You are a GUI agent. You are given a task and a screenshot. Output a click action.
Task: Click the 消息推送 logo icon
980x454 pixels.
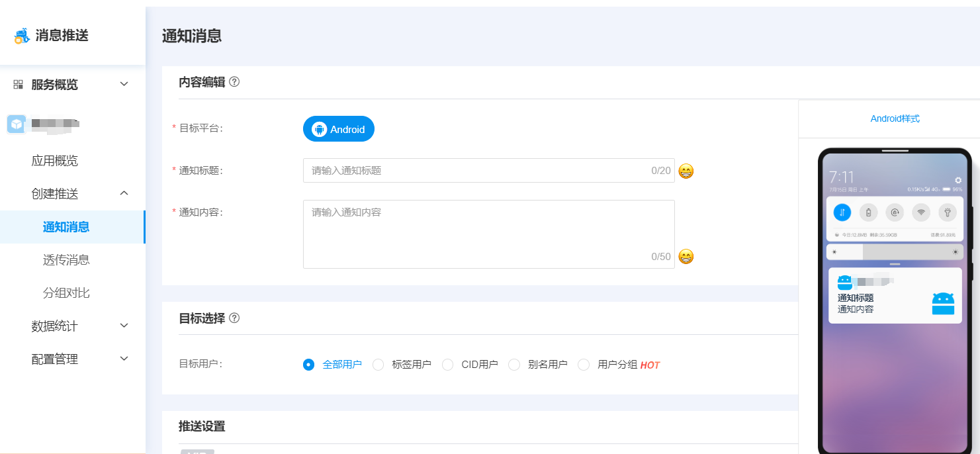pyautogui.click(x=22, y=36)
